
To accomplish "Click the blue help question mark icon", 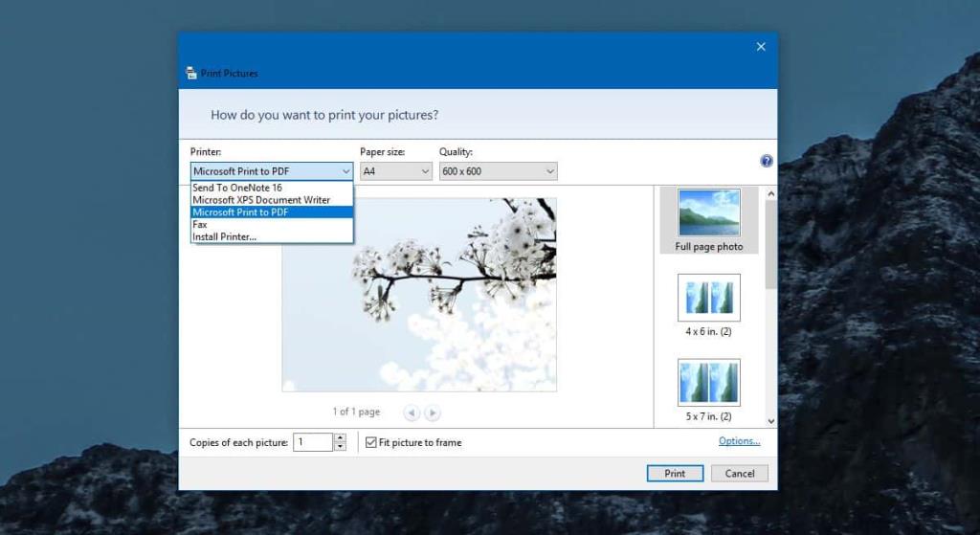I will (767, 161).
